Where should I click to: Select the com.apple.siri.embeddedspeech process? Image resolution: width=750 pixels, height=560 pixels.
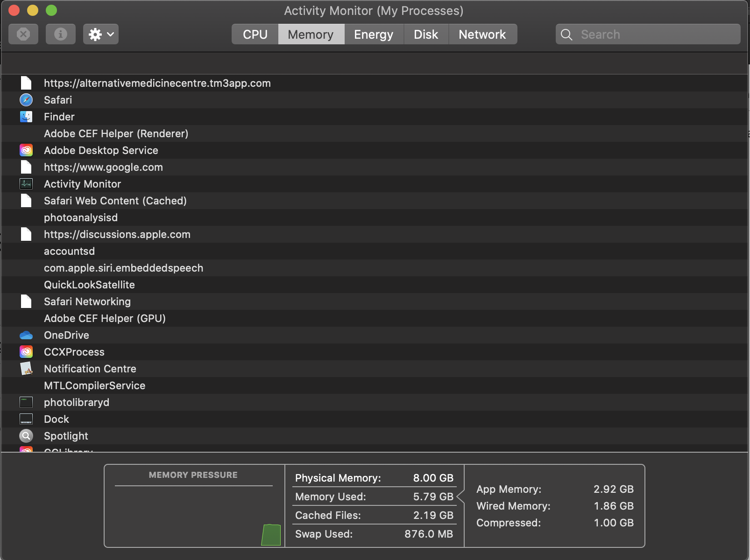124,268
